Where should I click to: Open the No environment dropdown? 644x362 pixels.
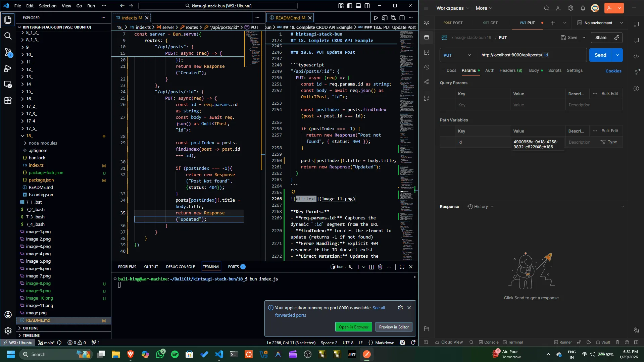(x=600, y=23)
